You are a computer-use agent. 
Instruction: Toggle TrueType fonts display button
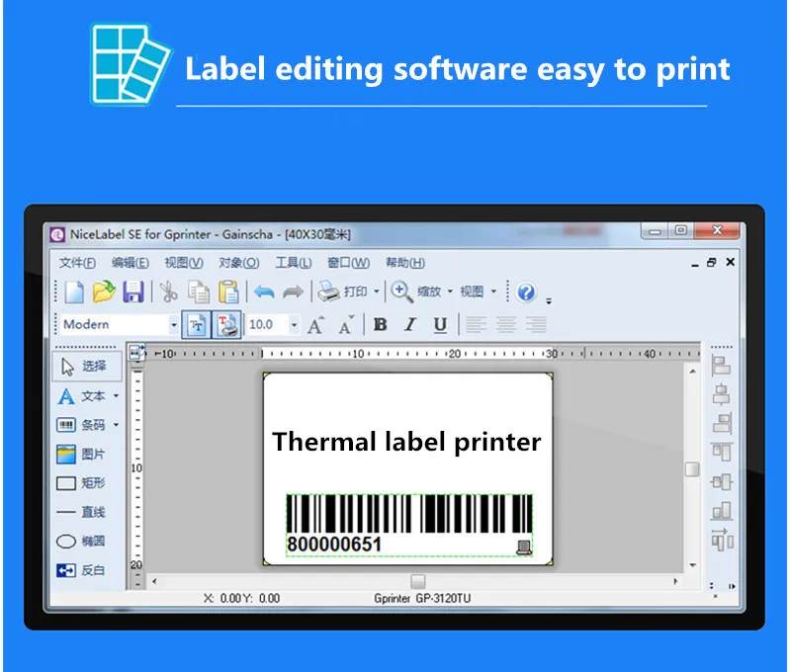(x=196, y=325)
